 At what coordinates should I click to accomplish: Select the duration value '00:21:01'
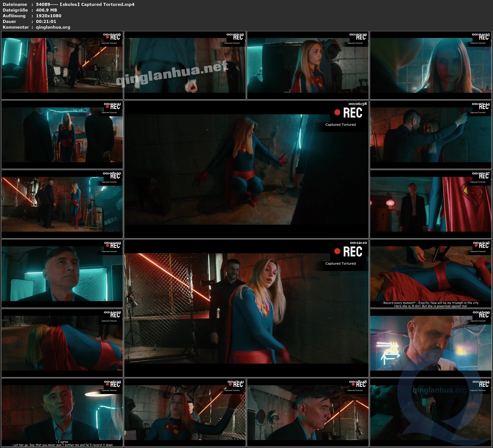(x=46, y=22)
